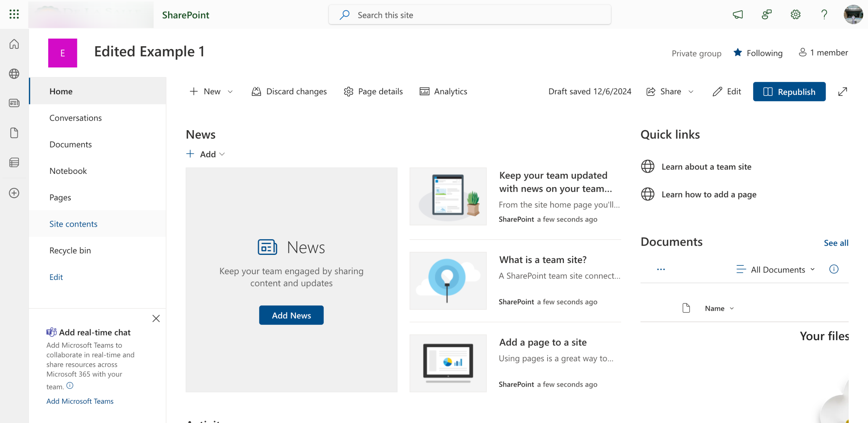Click the megaphone feedback icon

pyautogui.click(x=738, y=15)
